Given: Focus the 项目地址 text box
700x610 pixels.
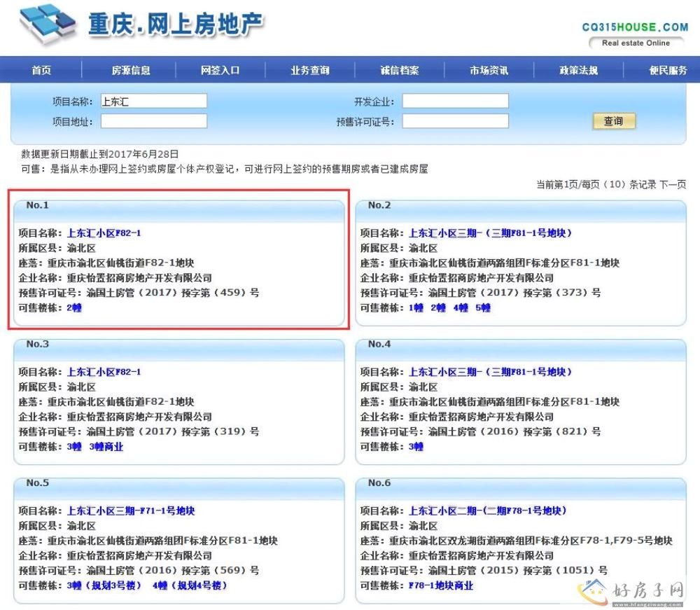Looking at the screenshot, I should coord(154,121).
